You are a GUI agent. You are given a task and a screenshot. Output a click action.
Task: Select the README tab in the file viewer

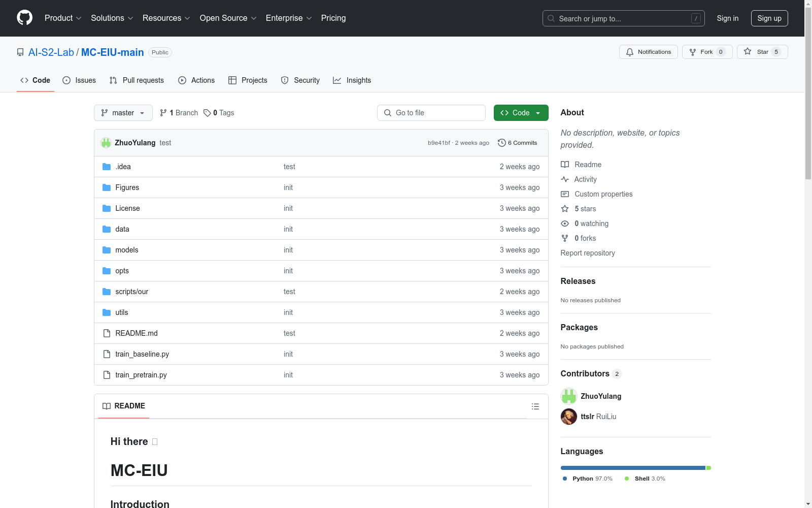coord(124,406)
